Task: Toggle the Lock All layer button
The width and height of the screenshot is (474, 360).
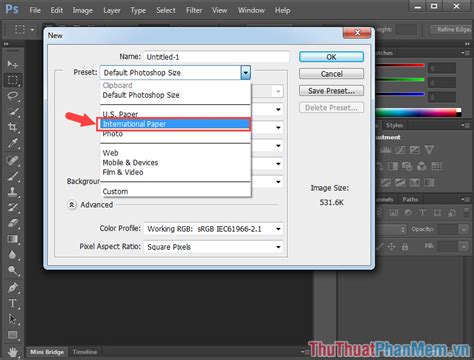Action: [x=405, y=247]
